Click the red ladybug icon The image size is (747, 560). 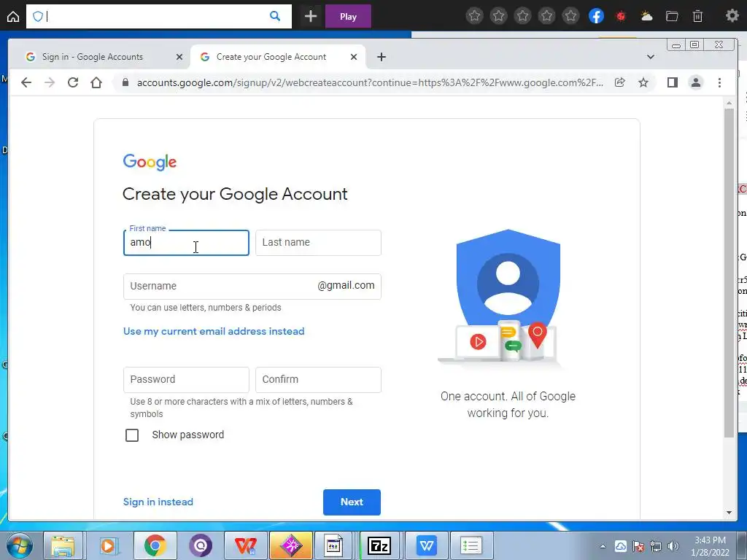click(621, 16)
